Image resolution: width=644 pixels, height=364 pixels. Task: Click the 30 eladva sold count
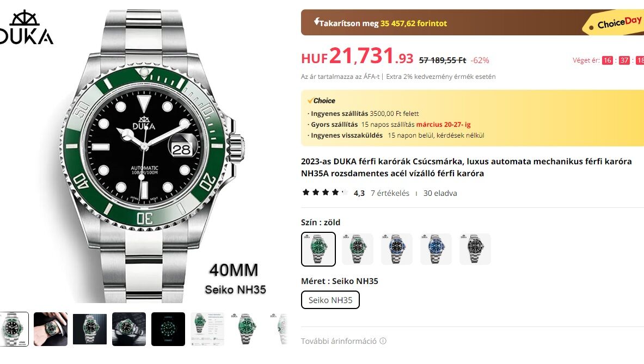pos(440,193)
